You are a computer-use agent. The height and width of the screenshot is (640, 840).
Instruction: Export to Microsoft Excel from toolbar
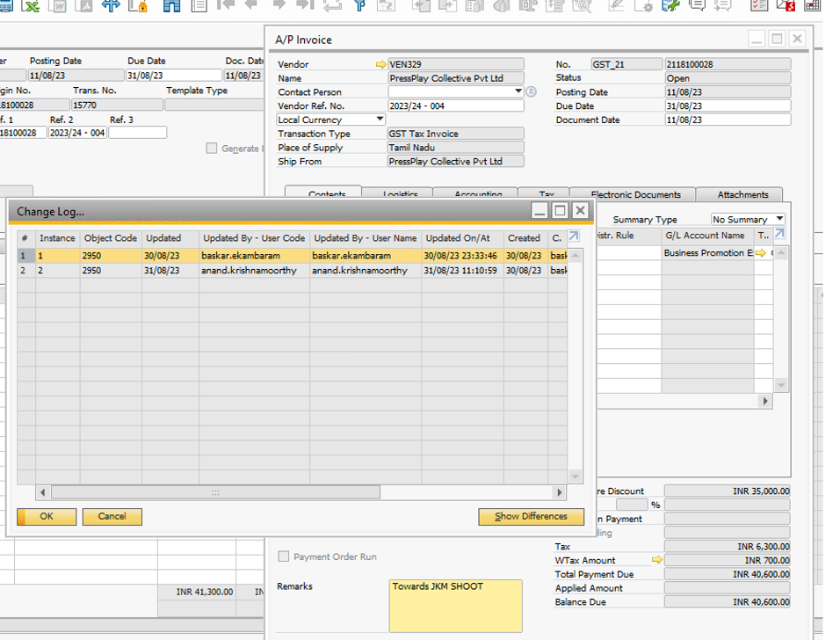tap(33, 6)
